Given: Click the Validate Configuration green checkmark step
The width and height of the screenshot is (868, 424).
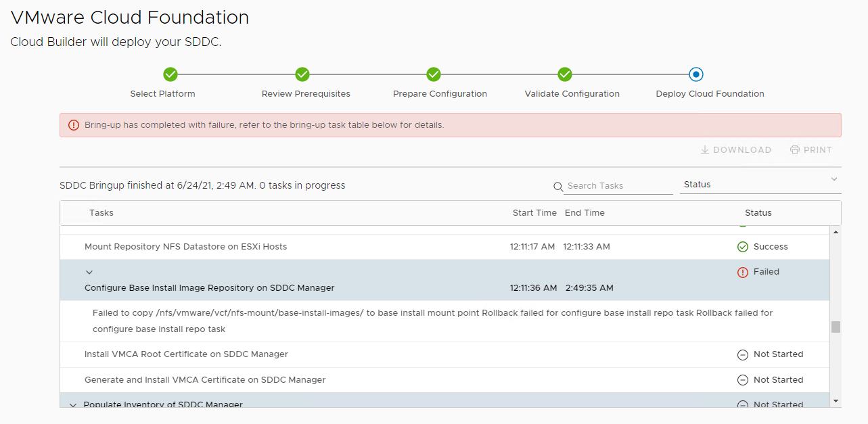Looking at the screenshot, I should pyautogui.click(x=565, y=74).
